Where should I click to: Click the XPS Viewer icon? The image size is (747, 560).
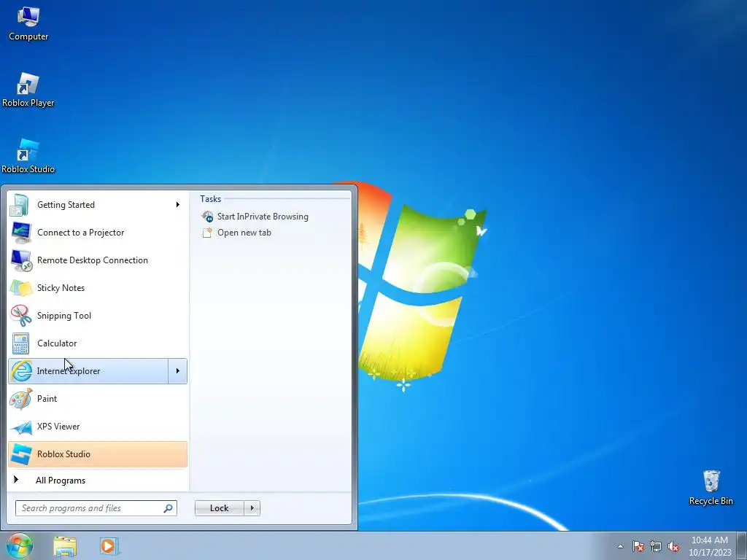tap(20, 427)
